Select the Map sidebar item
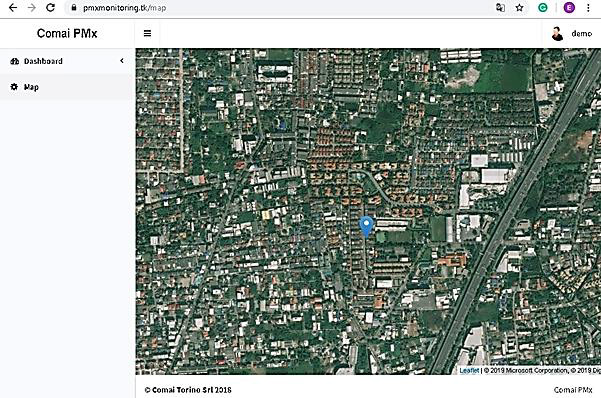The width and height of the screenshot is (601, 398). 67,87
